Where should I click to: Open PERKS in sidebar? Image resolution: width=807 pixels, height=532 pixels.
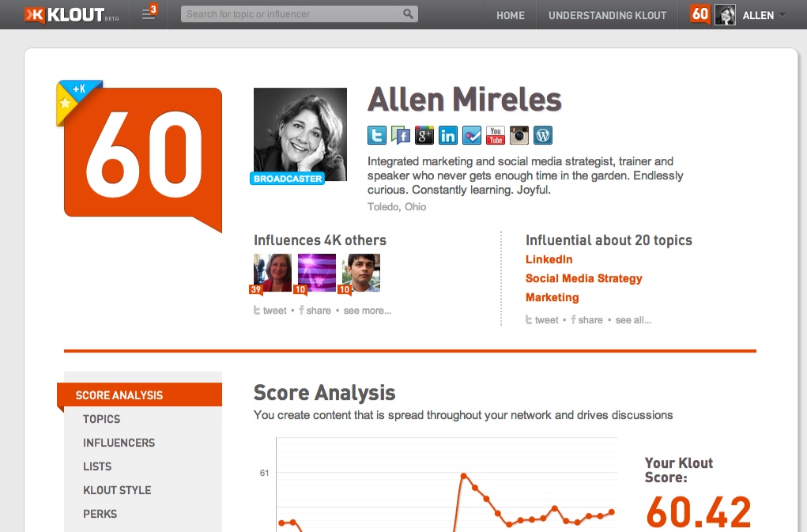100,514
